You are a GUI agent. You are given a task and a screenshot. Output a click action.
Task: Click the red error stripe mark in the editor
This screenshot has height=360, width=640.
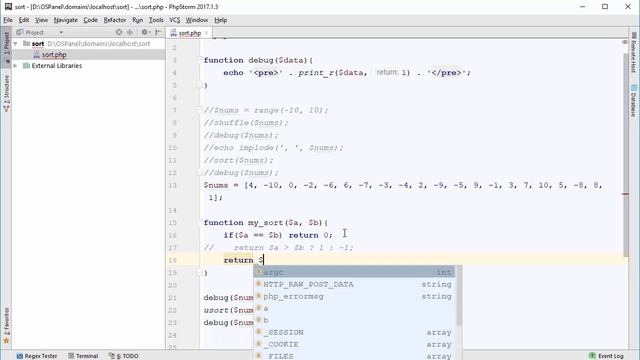click(x=625, y=194)
